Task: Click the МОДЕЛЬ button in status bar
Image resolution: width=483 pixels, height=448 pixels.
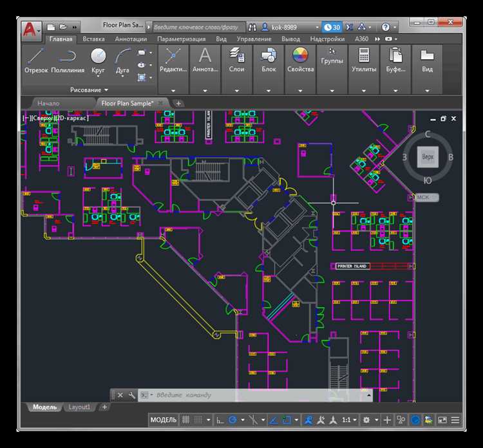Action: [164, 420]
